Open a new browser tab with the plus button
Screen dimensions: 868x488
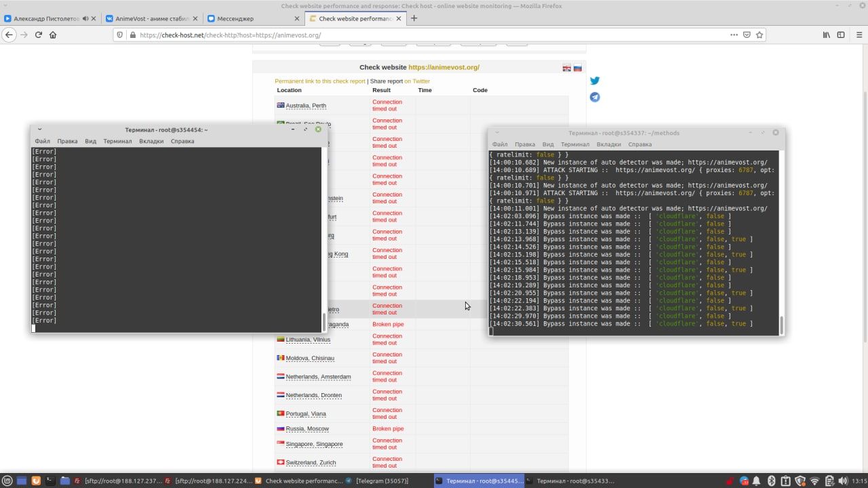(414, 18)
